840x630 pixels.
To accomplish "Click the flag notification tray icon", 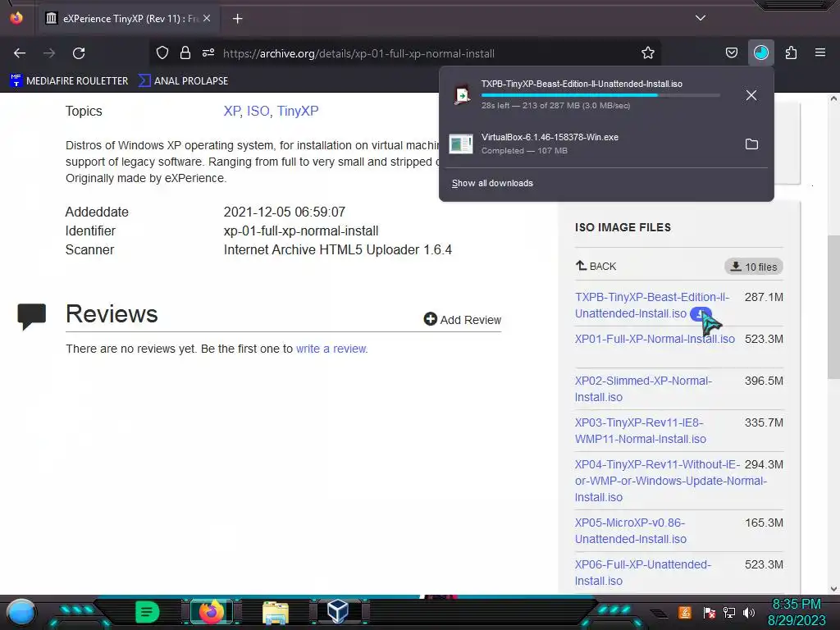I will click(x=710, y=612).
